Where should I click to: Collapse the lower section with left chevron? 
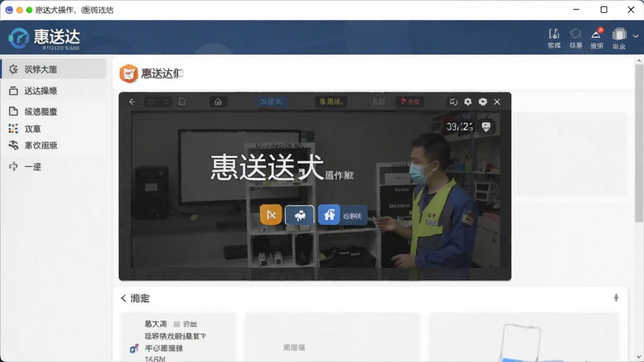pyautogui.click(x=123, y=299)
